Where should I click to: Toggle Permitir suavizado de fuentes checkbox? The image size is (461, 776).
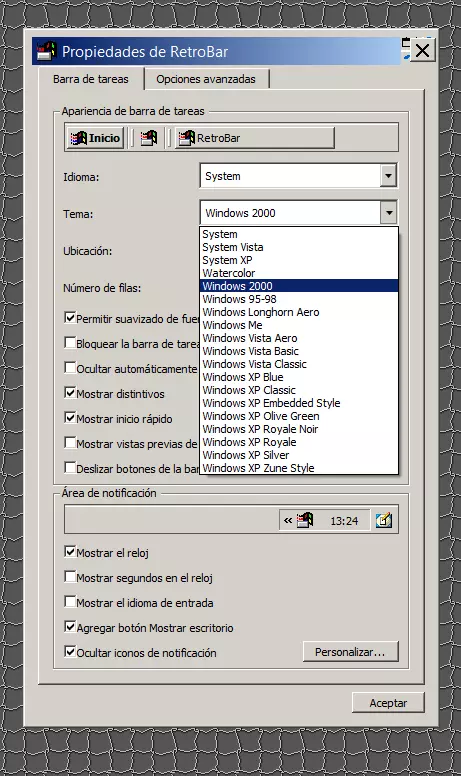click(70, 318)
